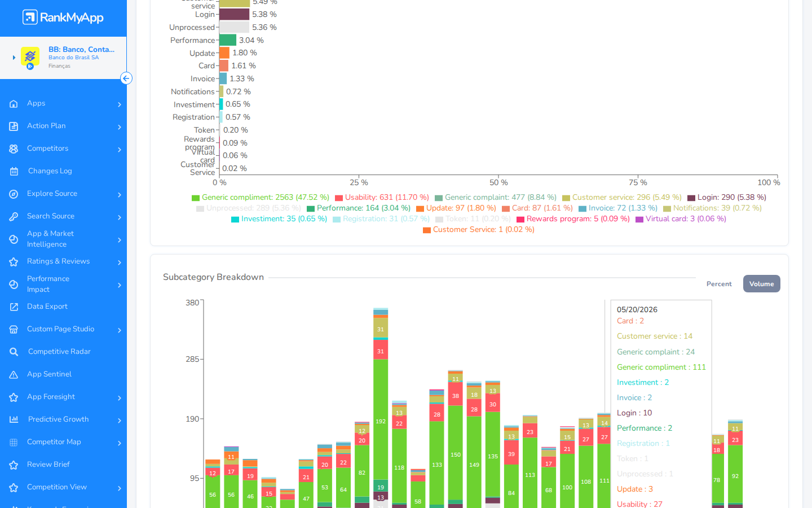Expand the Ratings & Reviews chevron
This screenshot has height=508, width=812.
click(x=120, y=262)
